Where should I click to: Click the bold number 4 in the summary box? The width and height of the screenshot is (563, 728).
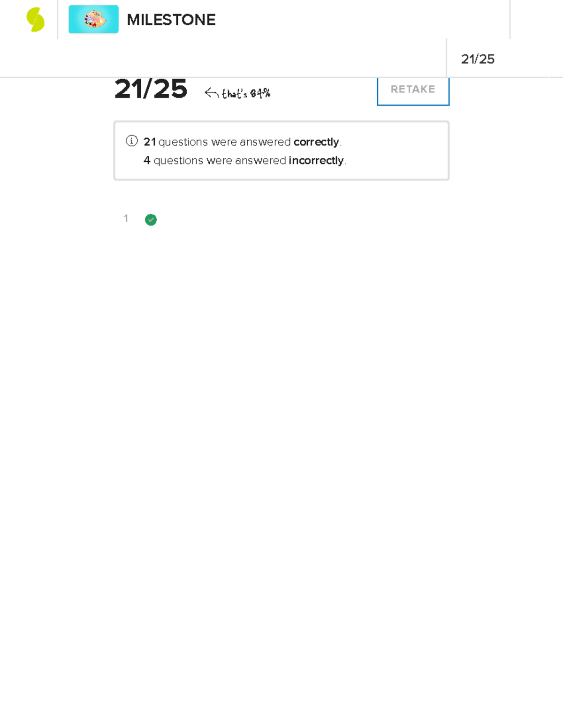point(147,160)
